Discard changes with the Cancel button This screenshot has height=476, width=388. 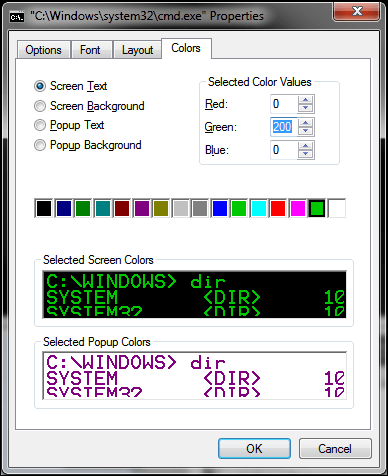335,449
